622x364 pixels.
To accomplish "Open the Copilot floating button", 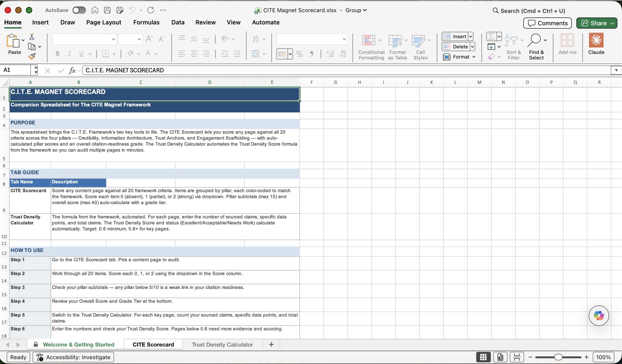I will coord(598,315).
